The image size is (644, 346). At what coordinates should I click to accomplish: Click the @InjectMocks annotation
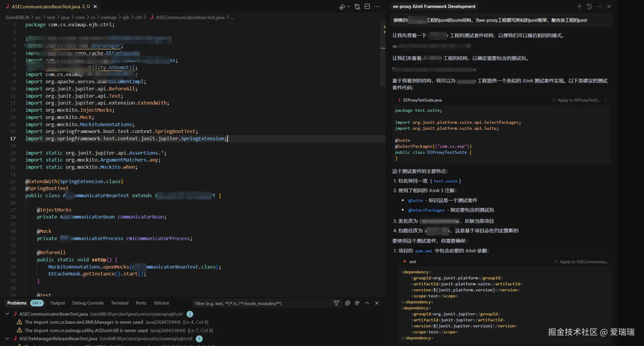(54, 210)
